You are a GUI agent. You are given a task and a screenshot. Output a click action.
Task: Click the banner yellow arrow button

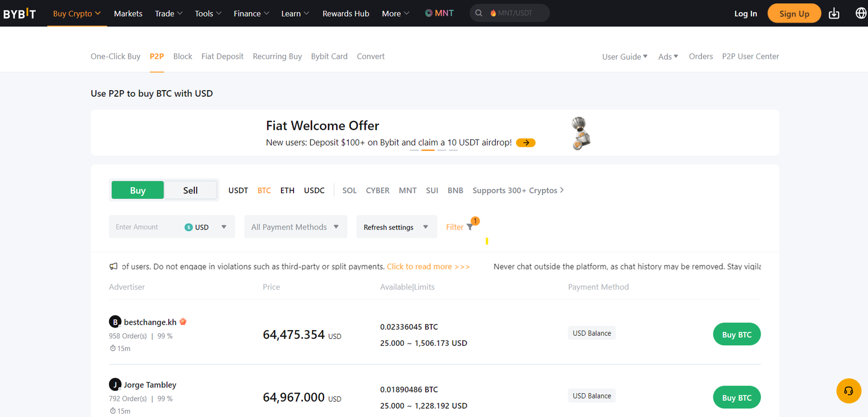(526, 143)
